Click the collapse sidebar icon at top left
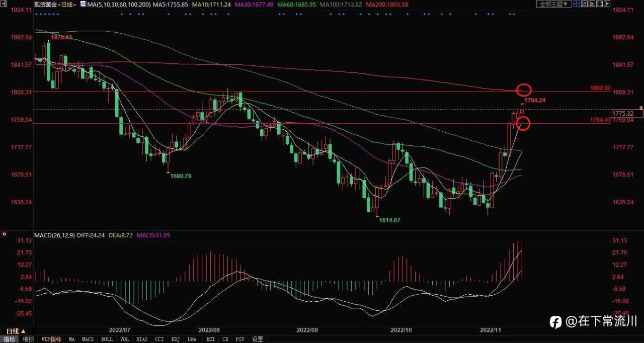 click(x=4, y=4)
